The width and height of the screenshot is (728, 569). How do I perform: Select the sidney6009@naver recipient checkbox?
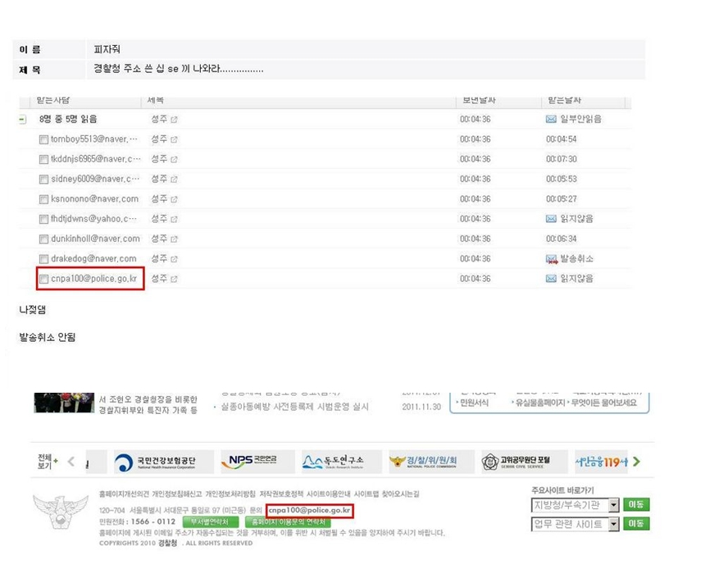pos(43,180)
